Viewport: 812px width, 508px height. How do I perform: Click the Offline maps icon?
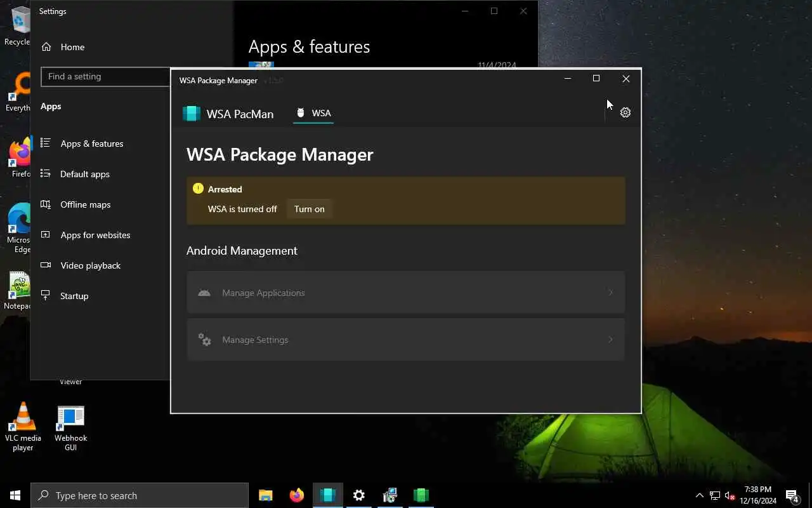coord(46,204)
